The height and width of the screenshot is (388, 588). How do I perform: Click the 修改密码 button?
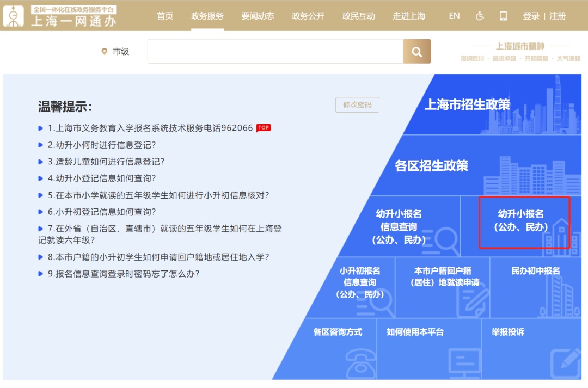click(357, 104)
